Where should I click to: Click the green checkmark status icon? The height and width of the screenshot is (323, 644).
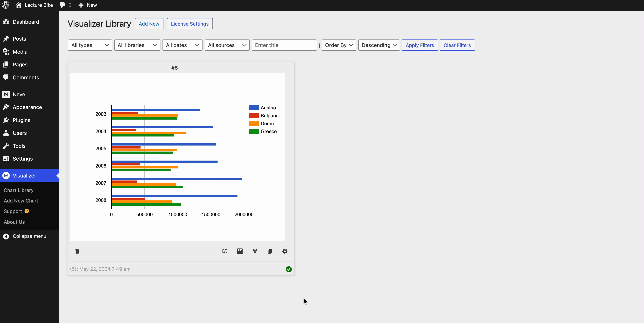pos(289,269)
